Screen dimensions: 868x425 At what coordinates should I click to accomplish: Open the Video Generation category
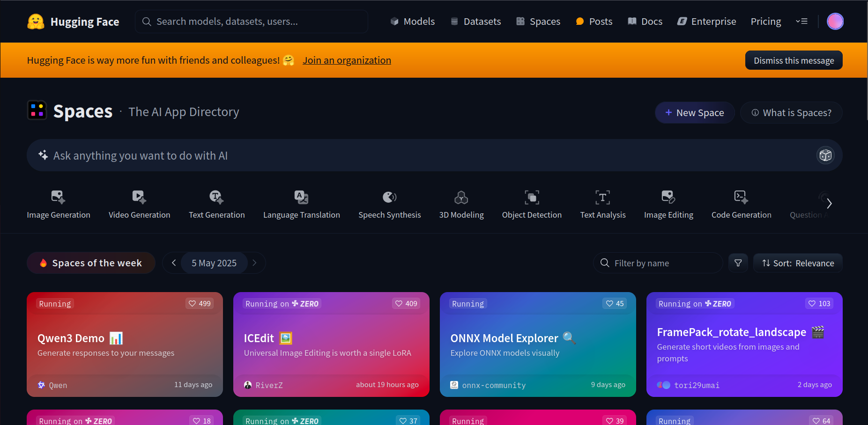click(140, 205)
